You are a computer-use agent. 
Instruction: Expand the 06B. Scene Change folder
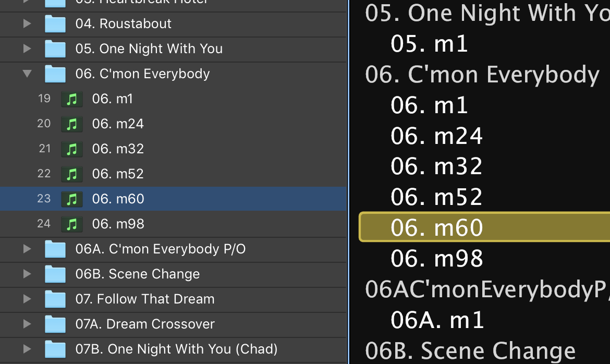coord(27,274)
